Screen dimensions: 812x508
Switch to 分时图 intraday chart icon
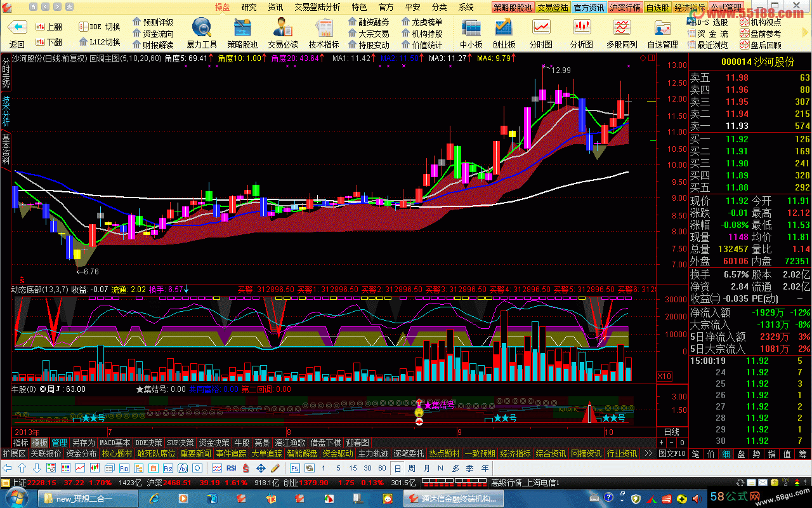541,28
